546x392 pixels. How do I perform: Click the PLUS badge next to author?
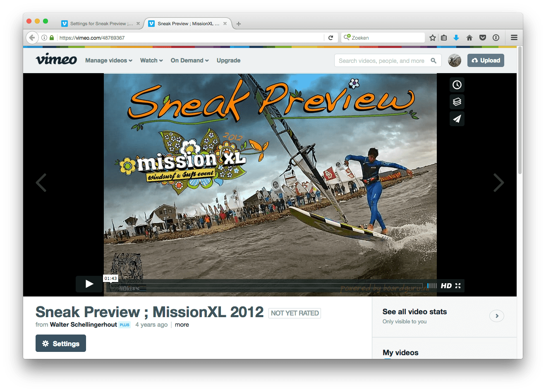(x=125, y=325)
